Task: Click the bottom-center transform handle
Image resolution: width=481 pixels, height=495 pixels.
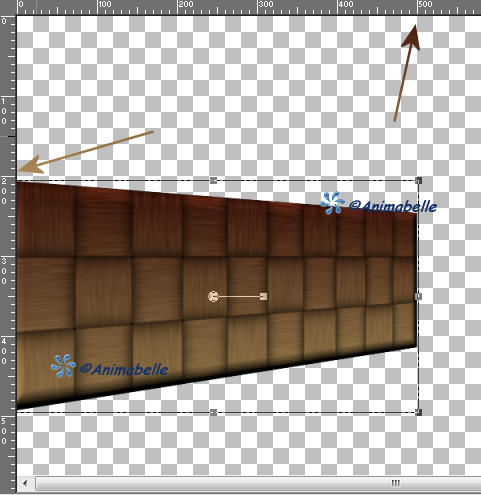Action: (x=213, y=412)
